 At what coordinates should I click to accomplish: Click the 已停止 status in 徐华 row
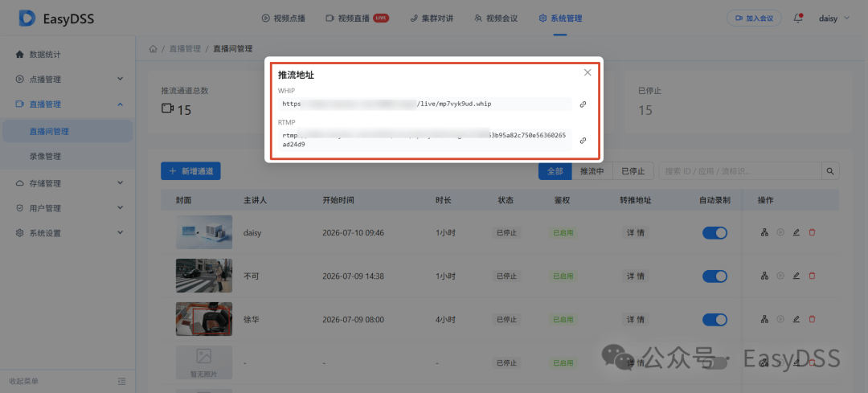tap(506, 319)
